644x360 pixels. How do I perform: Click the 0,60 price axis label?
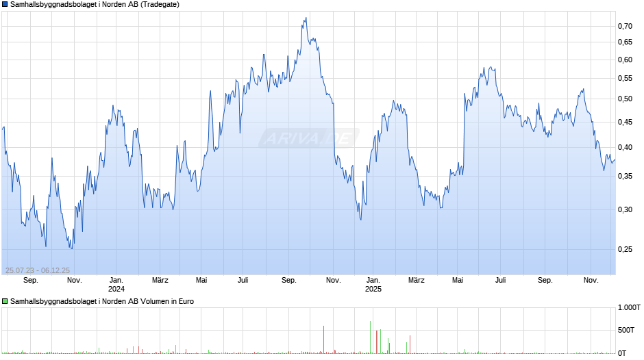point(625,60)
